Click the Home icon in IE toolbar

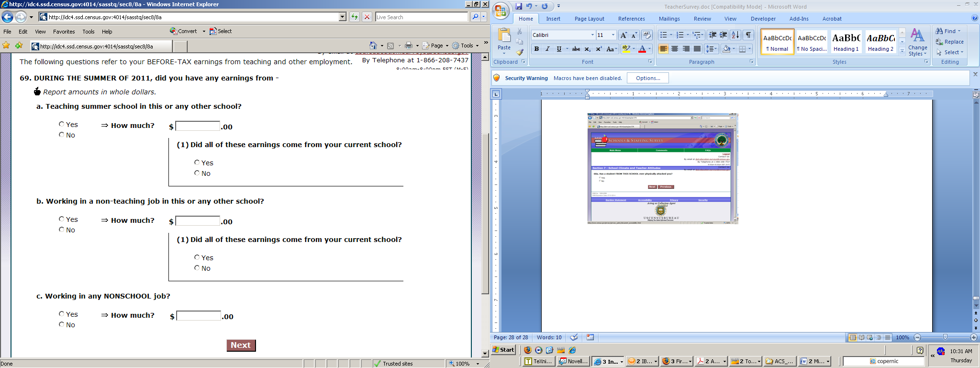tap(373, 46)
